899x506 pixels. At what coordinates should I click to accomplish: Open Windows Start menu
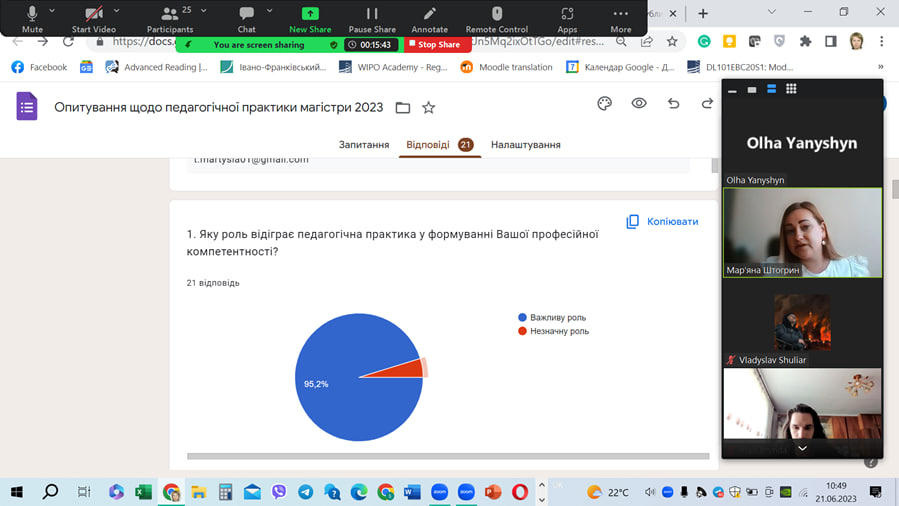pyautogui.click(x=17, y=492)
